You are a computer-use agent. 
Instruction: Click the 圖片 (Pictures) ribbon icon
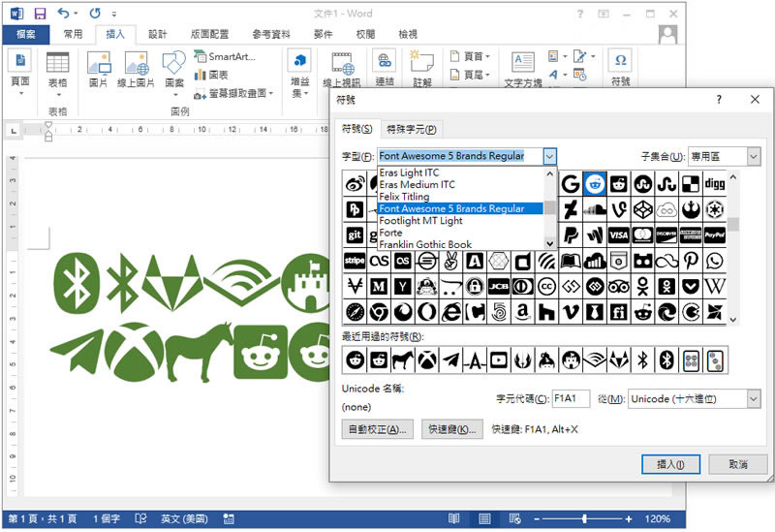(99, 69)
